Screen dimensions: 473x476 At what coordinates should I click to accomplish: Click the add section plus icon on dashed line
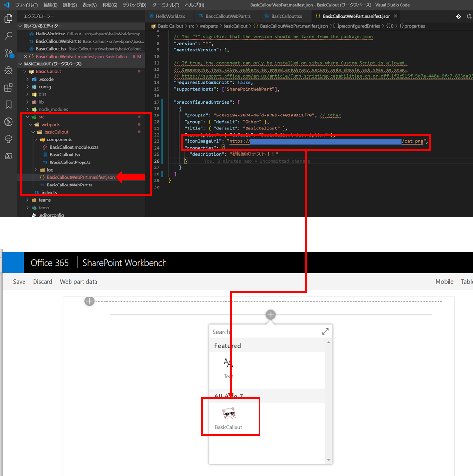89,301
